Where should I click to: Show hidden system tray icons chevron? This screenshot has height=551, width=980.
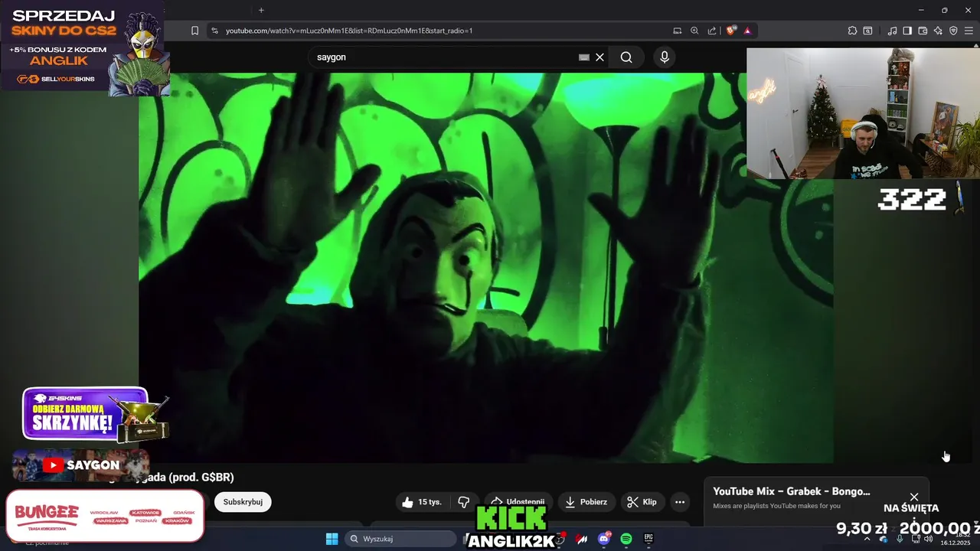[x=867, y=539]
